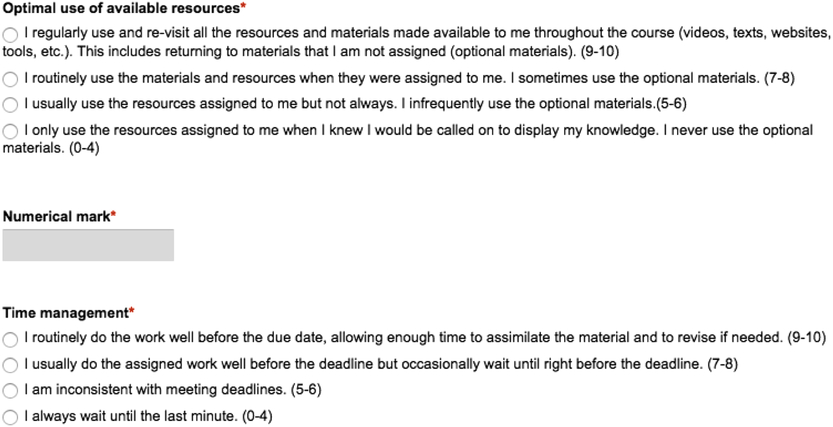833x427 pixels.
Task: Click into the Numerical mark input field
Action: [88, 245]
